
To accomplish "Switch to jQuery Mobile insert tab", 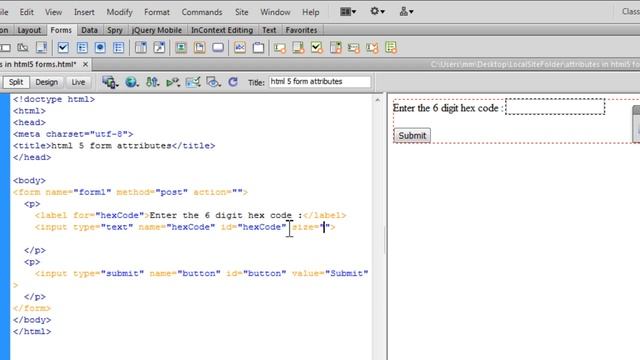I will [157, 30].
